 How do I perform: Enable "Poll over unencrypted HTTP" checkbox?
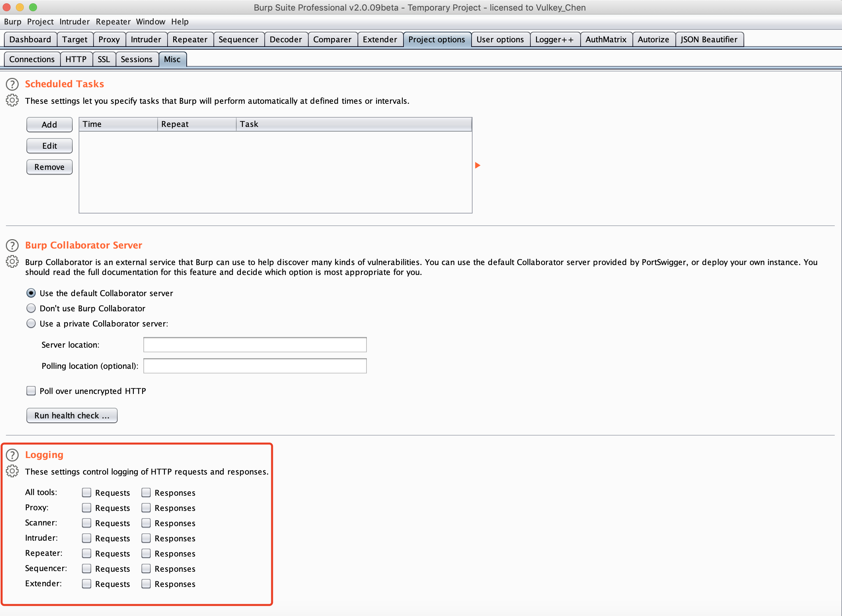coord(31,391)
